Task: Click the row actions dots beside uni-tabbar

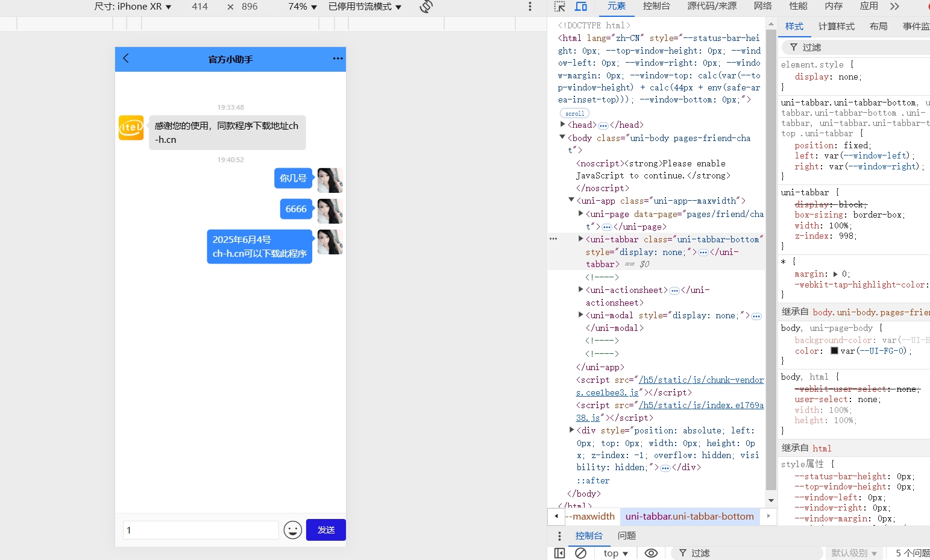Action: click(553, 239)
